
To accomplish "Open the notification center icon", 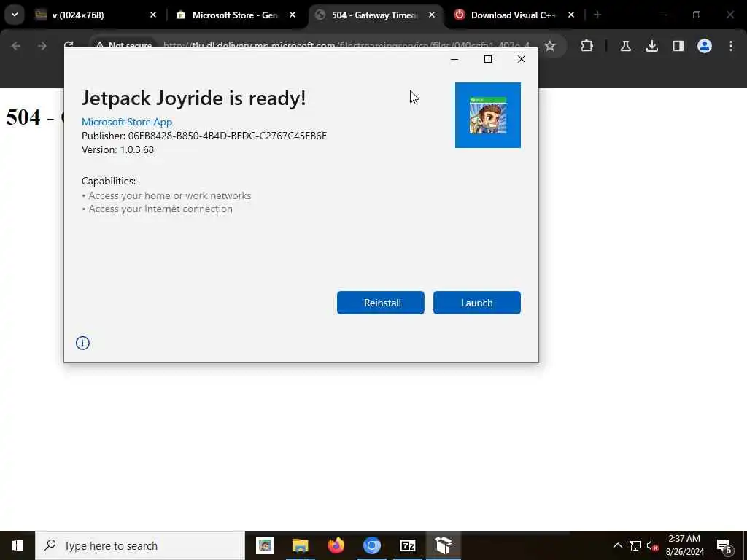I will point(724,545).
